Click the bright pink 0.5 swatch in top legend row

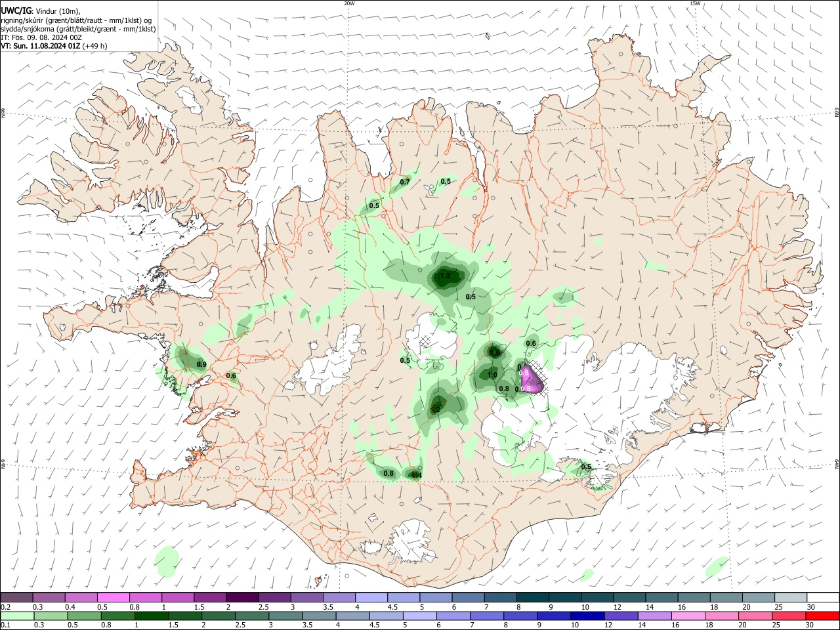pyautogui.click(x=114, y=597)
